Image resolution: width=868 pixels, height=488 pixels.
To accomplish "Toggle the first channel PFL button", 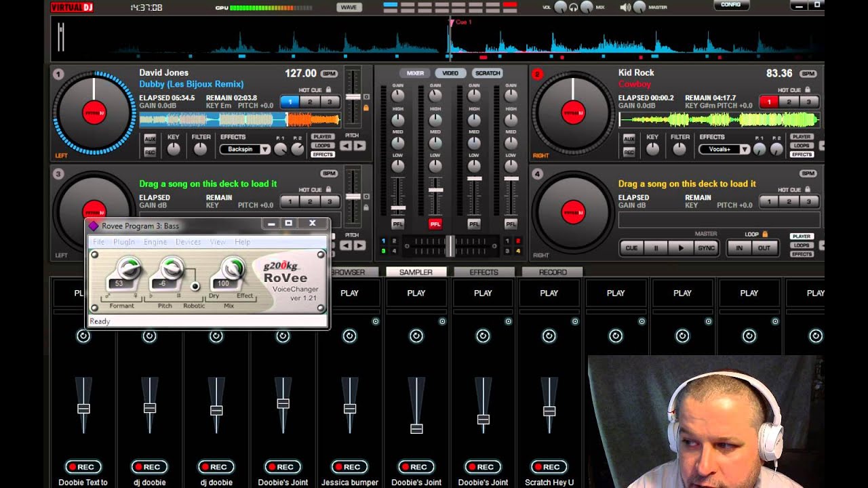I will (x=398, y=224).
